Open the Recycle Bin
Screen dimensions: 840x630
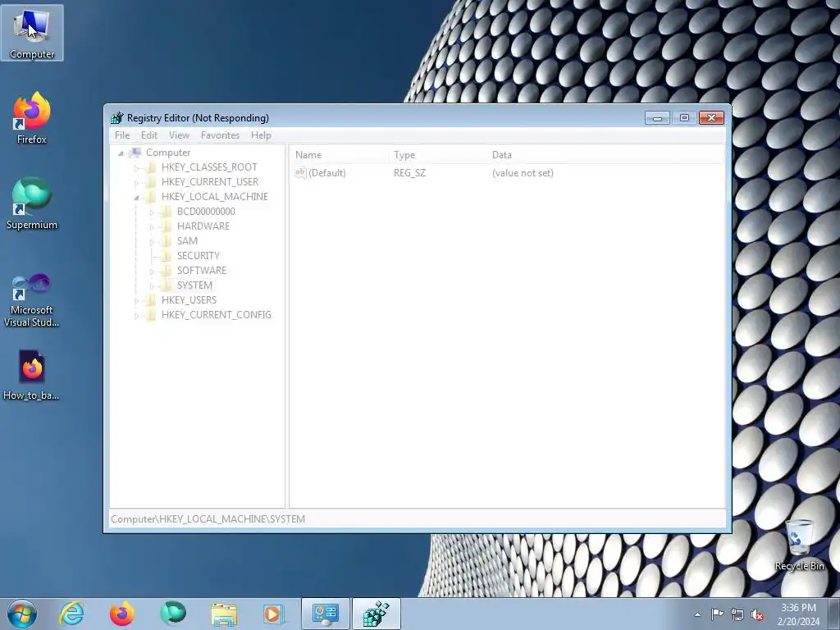(799, 545)
